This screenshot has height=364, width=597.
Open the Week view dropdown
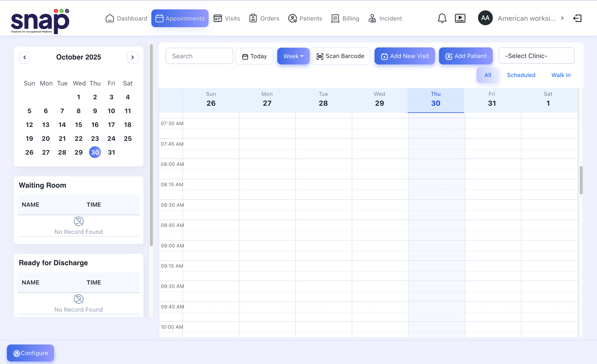point(293,56)
